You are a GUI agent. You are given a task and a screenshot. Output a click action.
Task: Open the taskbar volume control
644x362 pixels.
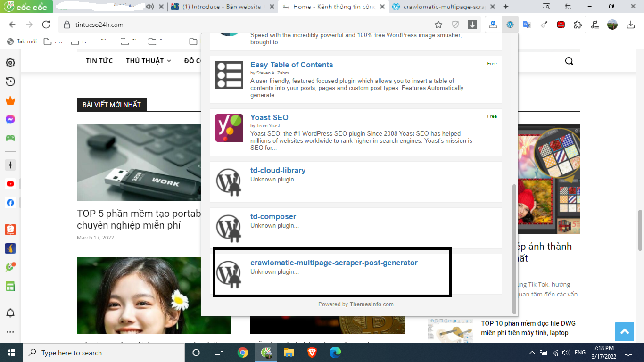566,353
